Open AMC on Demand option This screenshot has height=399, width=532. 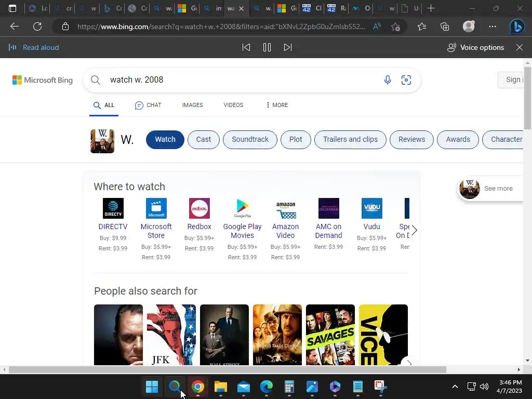(x=328, y=224)
